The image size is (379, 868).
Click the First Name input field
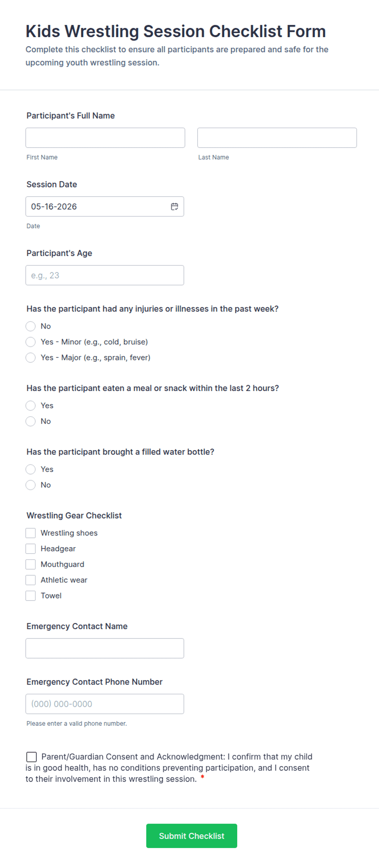(105, 138)
